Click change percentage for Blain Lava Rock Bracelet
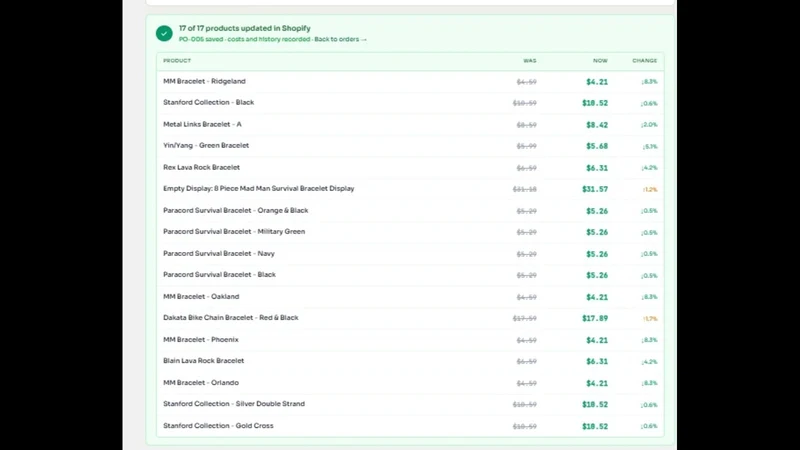The height and width of the screenshot is (450, 800). pyautogui.click(x=649, y=362)
